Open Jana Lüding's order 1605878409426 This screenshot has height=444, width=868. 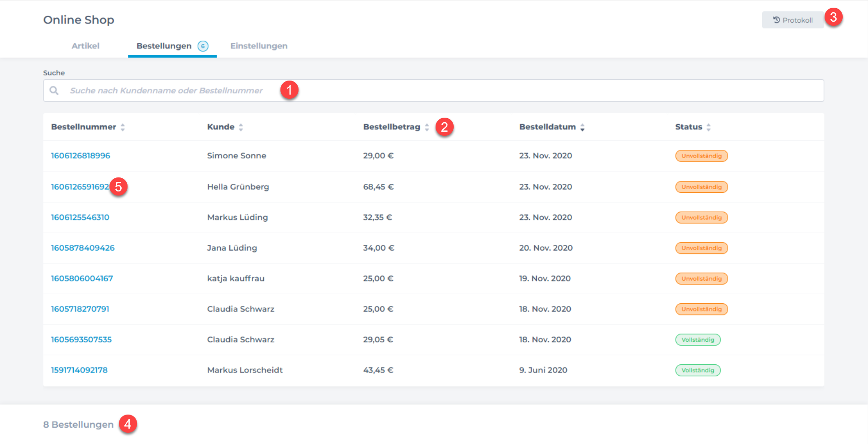pyautogui.click(x=83, y=248)
